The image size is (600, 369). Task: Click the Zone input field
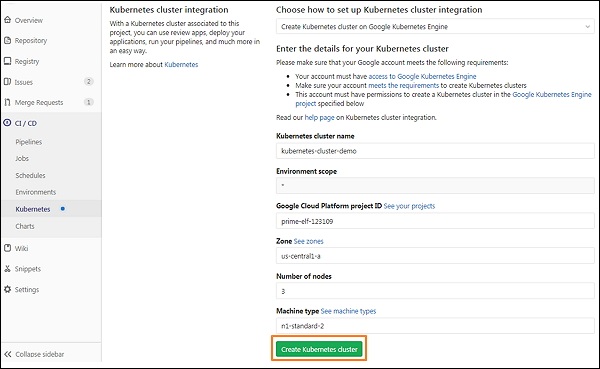tap(435, 256)
